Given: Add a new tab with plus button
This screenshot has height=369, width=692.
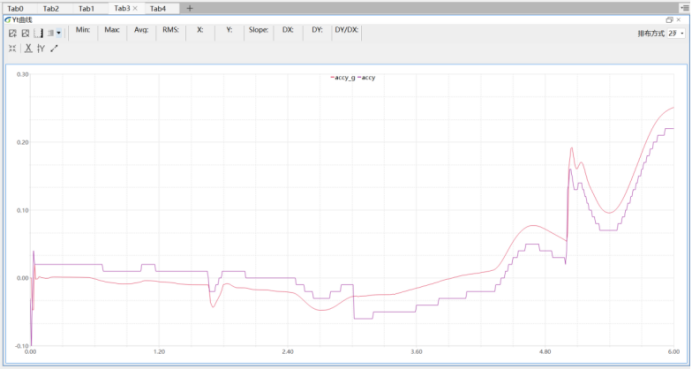Looking at the screenshot, I should [x=190, y=8].
